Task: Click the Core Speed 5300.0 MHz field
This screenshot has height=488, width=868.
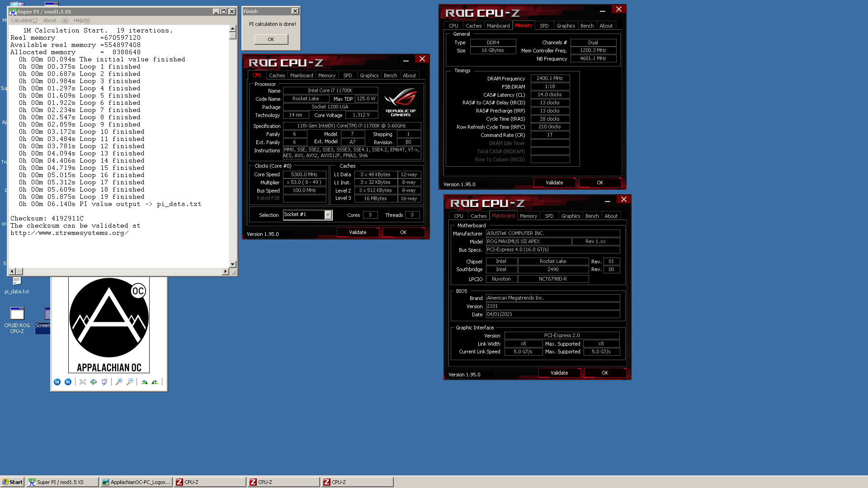Action: [x=304, y=174]
